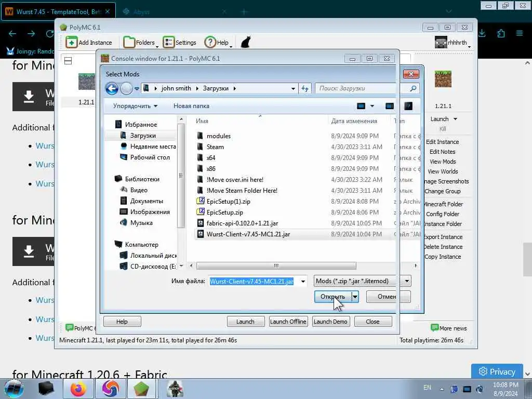Click Edit Instance in PolyMC side panel
The image size is (532, 399).
(x=443, y=142)
